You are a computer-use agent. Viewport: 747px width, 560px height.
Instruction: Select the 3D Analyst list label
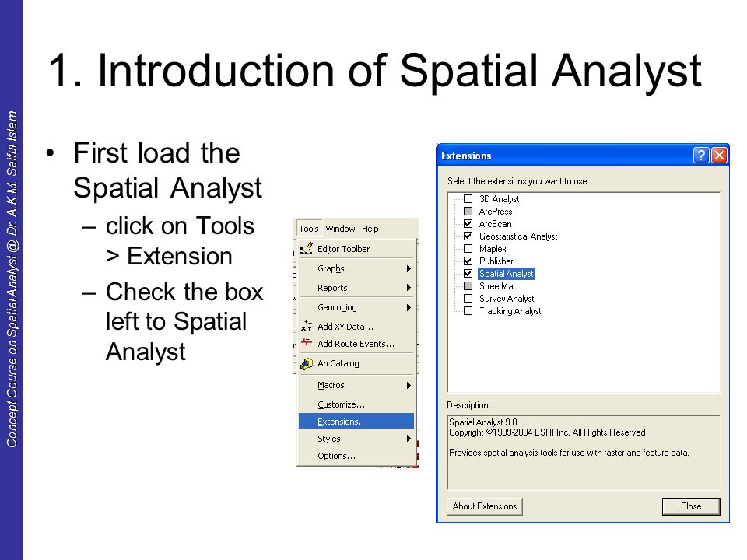click(x=499, y=198)
